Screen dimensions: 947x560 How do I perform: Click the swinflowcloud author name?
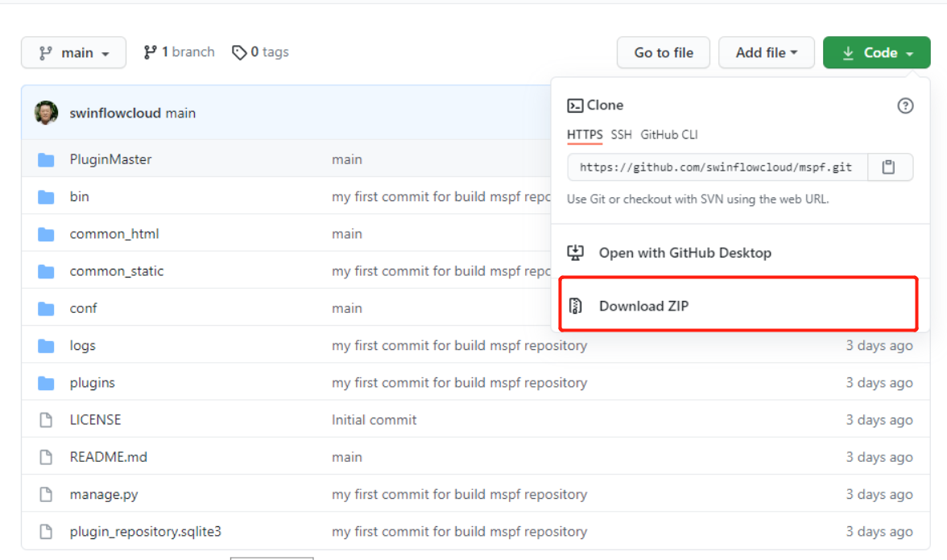[114, 113]
